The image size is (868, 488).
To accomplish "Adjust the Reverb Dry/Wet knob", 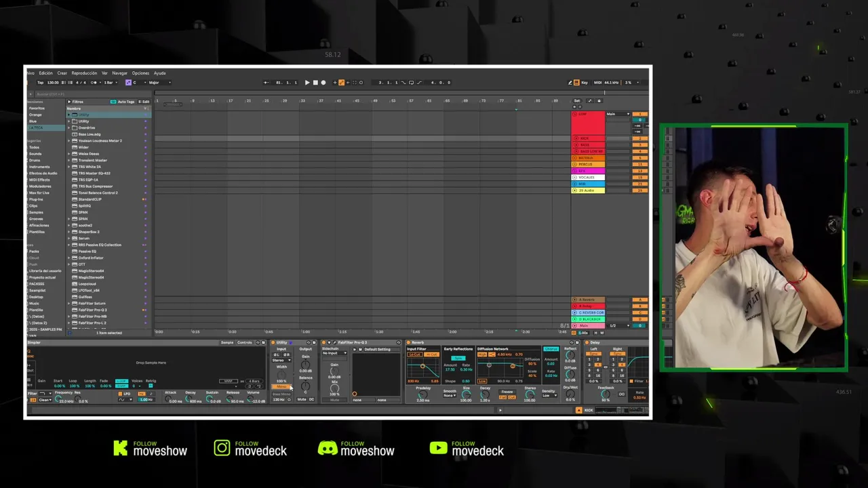I will click(570, 394).
